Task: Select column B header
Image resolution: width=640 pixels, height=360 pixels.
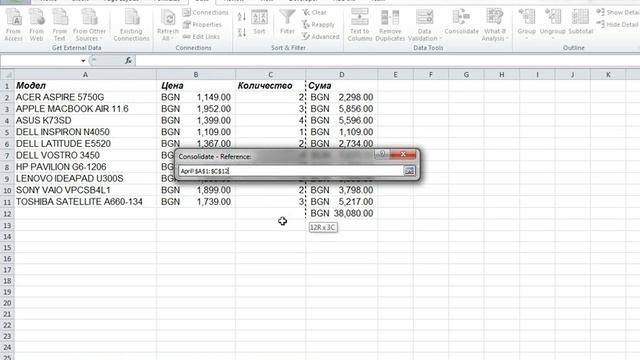Action: point(196,75)
